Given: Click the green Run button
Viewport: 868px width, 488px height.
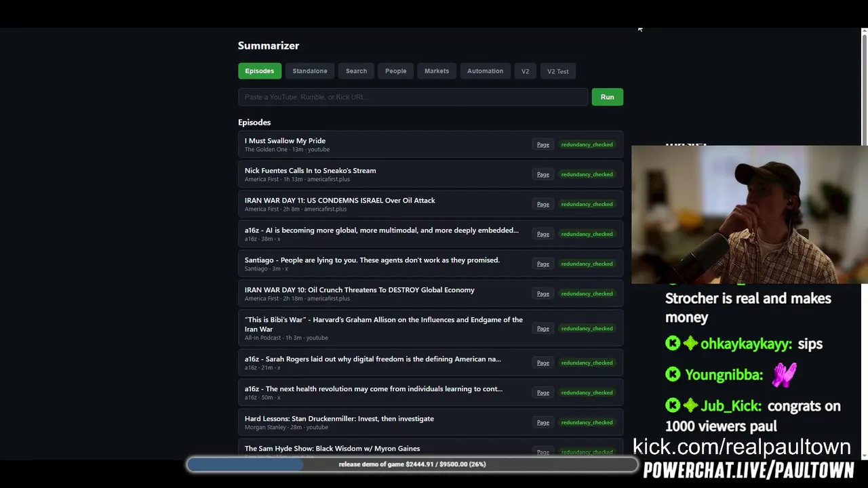Looking at the screenshot, I should [607, 97].
